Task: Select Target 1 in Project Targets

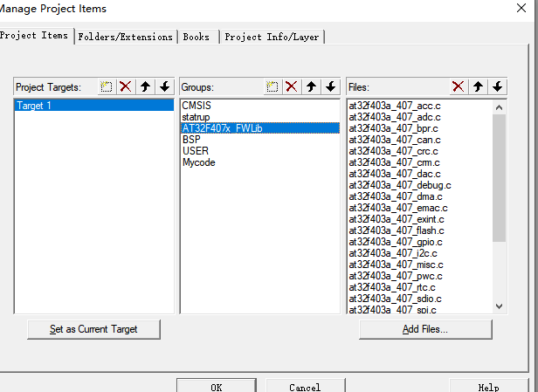Action: pyautogui.click(x=94, y=106)
